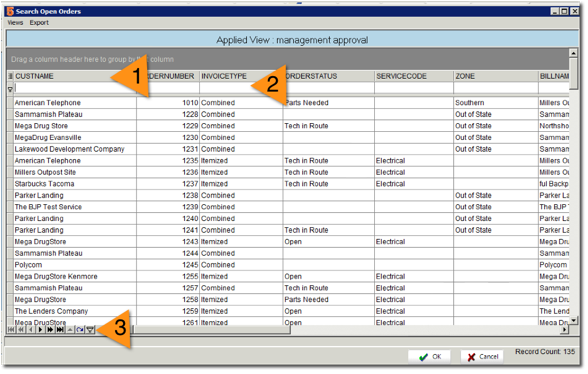Select The Lenders Company customer cell
Viewport: 588px width, 374px height.
click(75, 311)
